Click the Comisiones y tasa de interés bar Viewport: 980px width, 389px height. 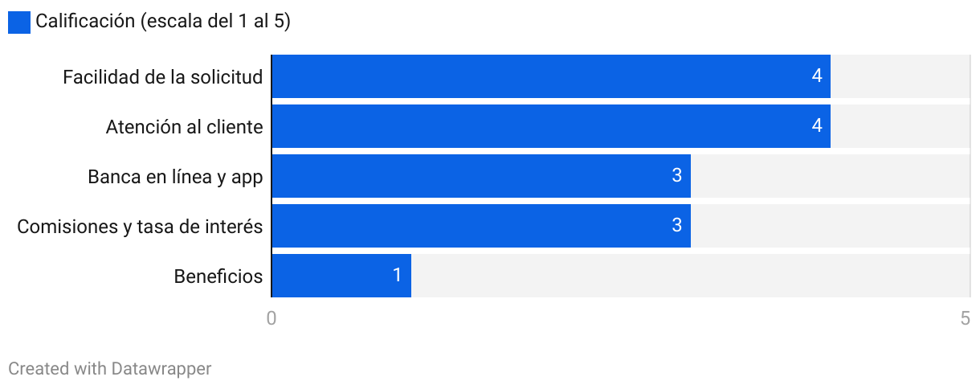click(481, 226)
